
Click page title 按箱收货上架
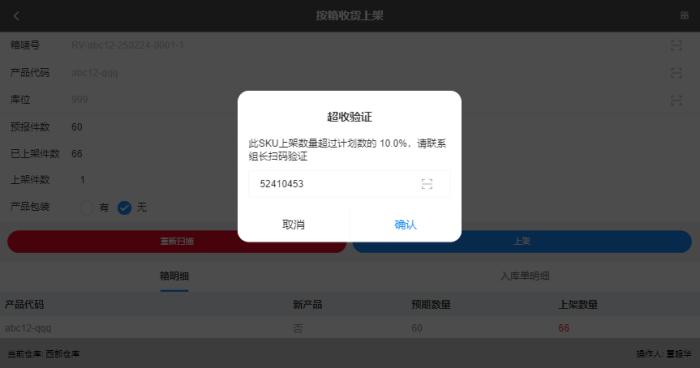pyautogui.click(x=350, y=16)
